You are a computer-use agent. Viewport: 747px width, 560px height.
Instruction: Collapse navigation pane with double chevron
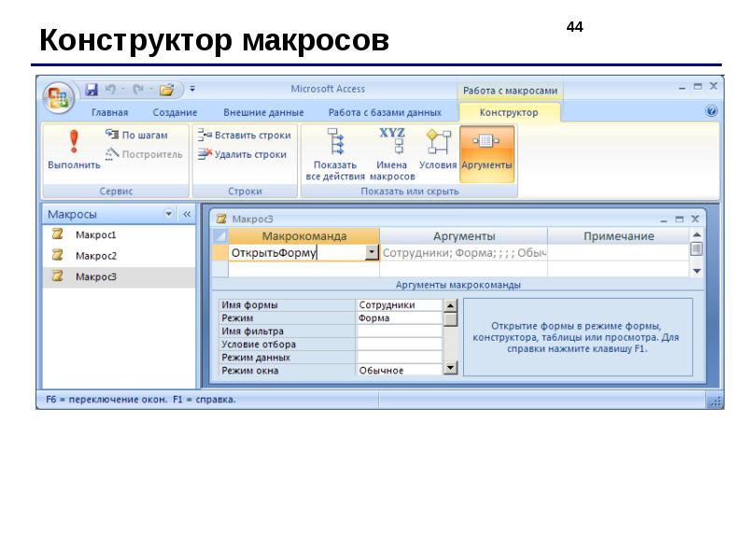point(187,215)
